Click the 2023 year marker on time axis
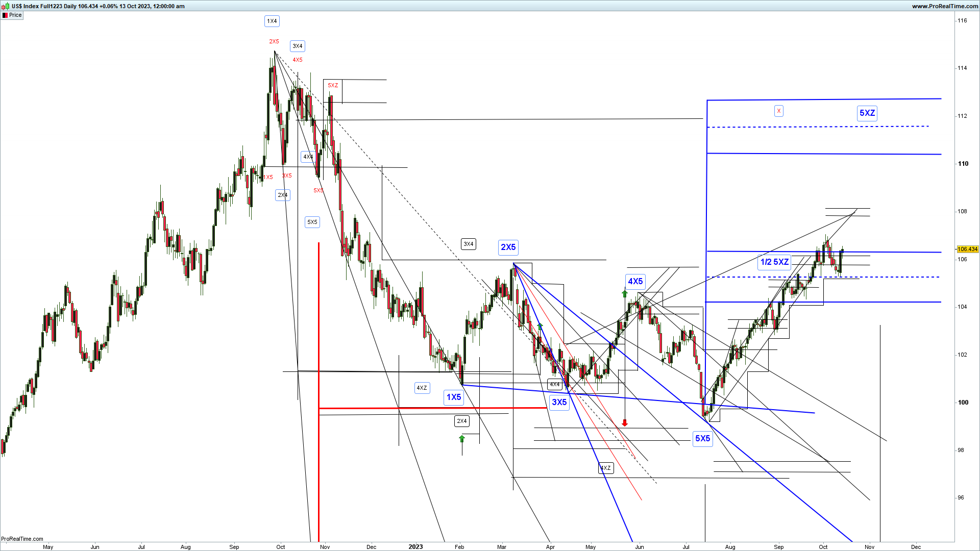The width and height of the screenshot is (980, 551). [x=415, y=547]
